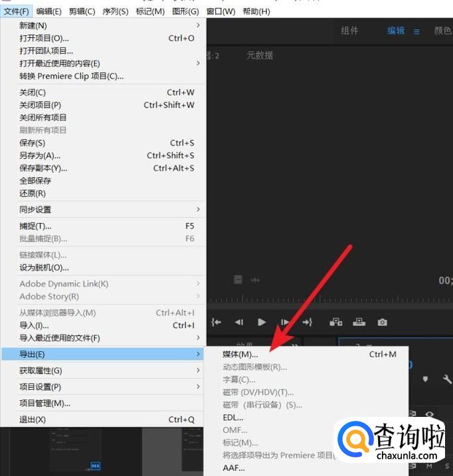The width and height of the screenshot is (453, 476).
Task: Click the Drag Video Only filmstrip icon
Action: point(238,279)
